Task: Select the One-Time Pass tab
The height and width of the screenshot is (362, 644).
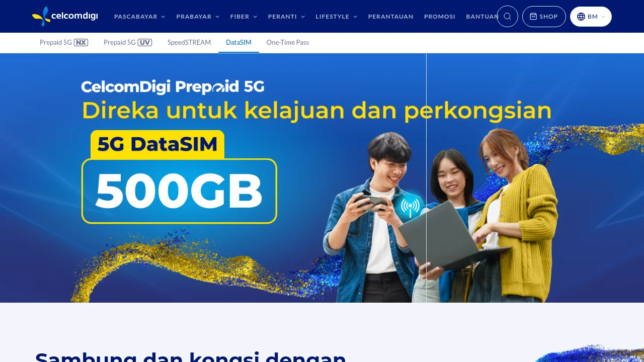Action: click(288, 43)
